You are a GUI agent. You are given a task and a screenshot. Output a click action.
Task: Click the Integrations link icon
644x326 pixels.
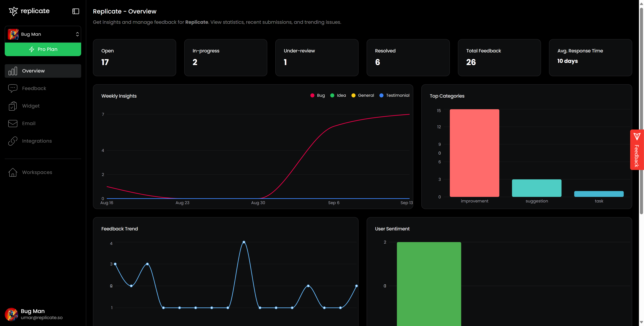13,141
